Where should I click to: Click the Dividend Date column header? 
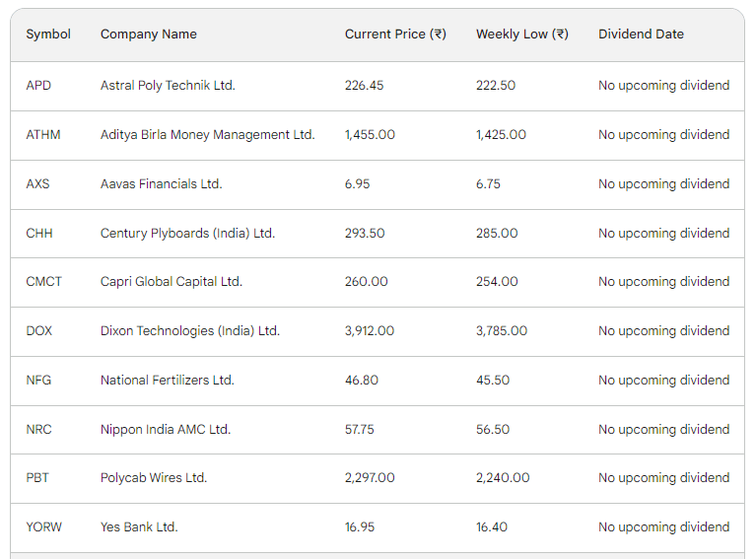tap(641, 35)
